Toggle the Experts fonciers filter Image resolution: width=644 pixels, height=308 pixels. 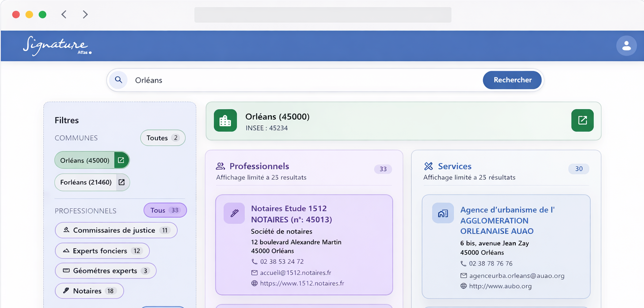pos(102,251)
